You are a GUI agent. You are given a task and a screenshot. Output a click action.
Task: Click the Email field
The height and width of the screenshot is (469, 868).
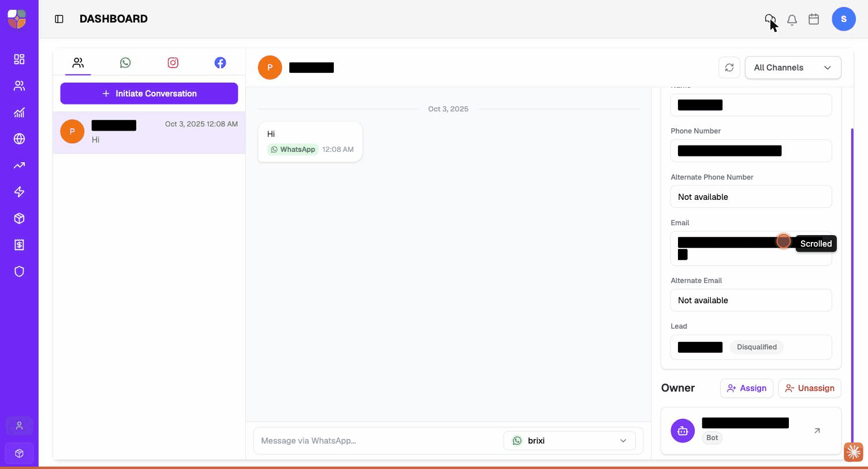pyautogui.click(x=751, y=248)
